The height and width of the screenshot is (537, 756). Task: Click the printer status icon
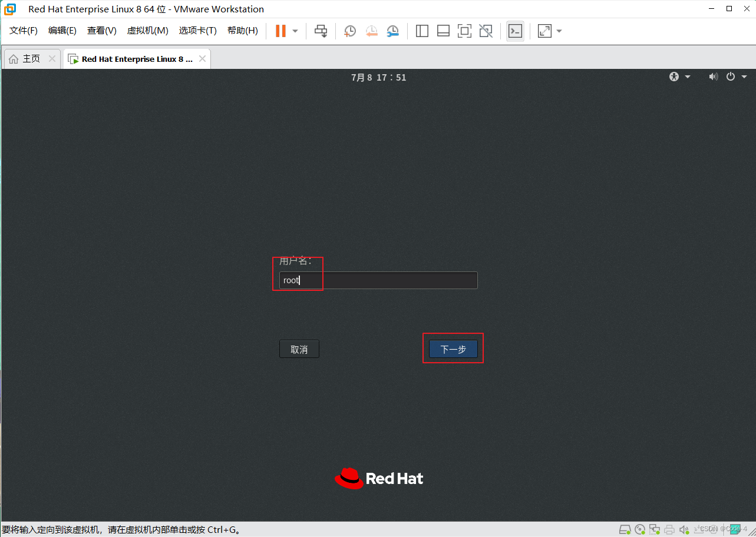pyautogui.click(x=669, y=529)
